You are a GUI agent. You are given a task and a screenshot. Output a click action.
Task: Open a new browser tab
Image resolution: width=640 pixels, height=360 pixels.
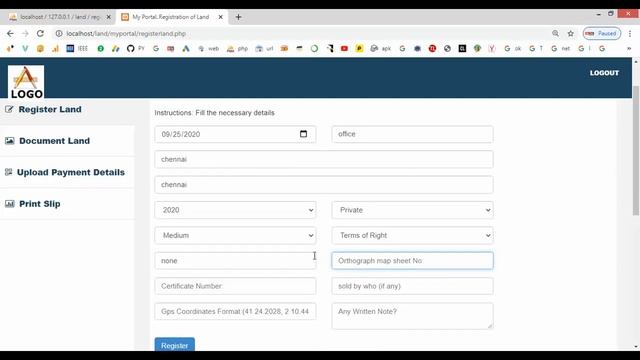(238, 17)
